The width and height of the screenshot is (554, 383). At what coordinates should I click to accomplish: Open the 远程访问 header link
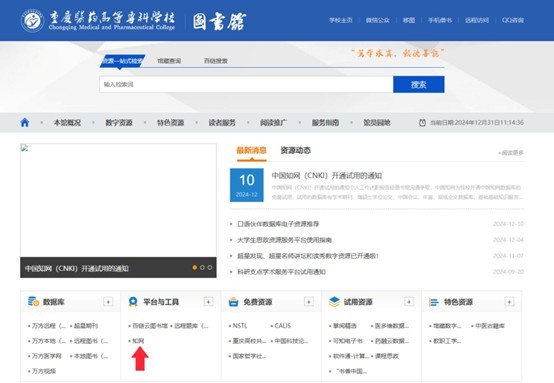click(477, 20)
